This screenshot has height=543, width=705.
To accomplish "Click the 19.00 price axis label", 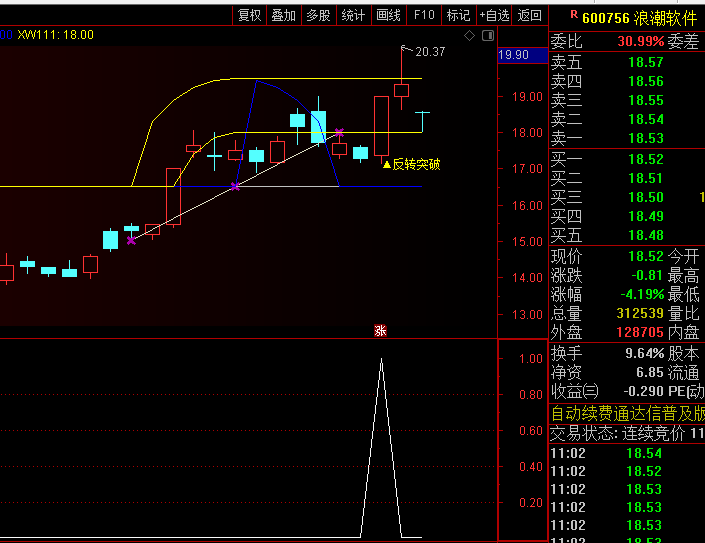I will (527, 97).
